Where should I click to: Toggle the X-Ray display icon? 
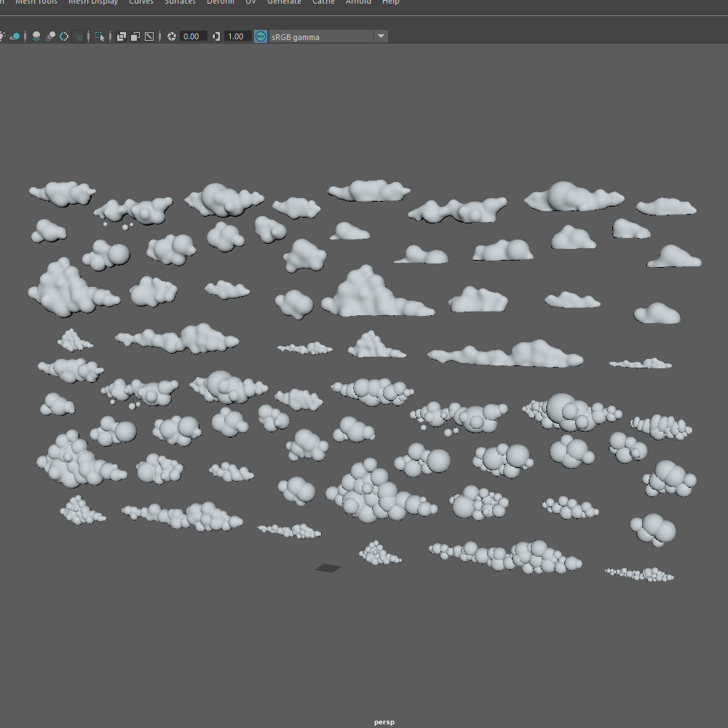coord(121,36)
